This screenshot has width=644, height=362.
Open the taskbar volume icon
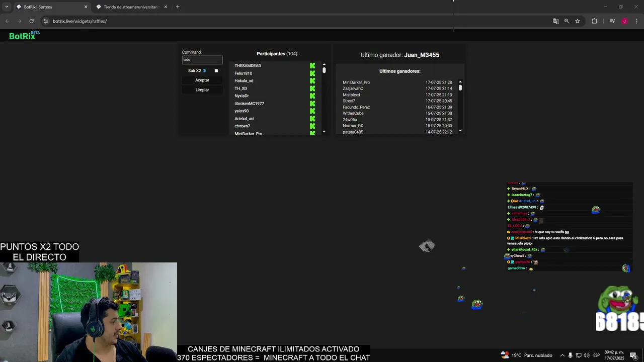pyautogui.click(x=586, y=355)
